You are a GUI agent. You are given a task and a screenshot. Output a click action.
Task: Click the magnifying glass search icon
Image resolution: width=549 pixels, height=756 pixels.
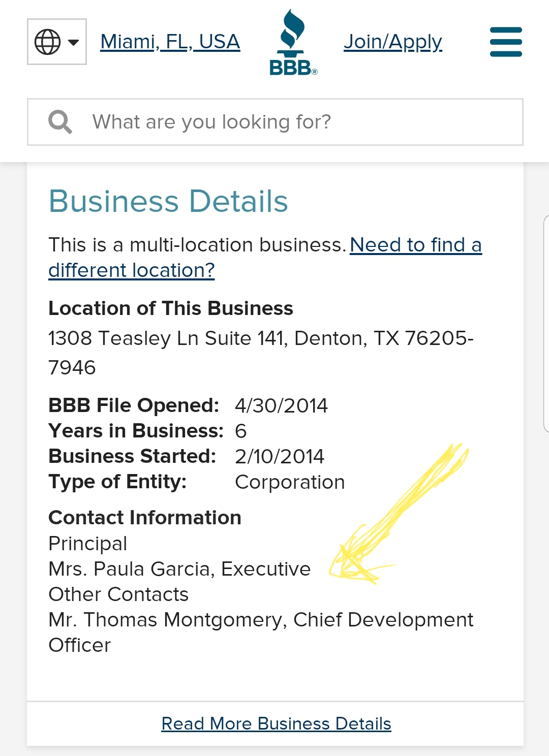[x=60, y=122]
